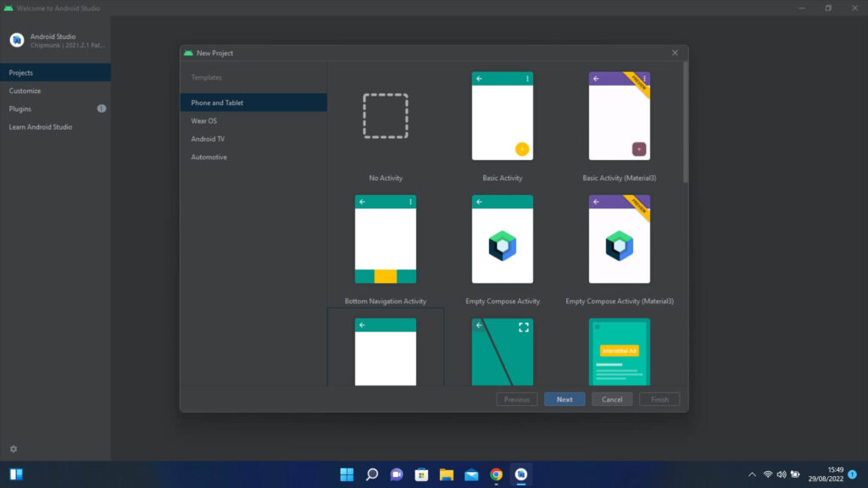Click the Android Studio logo in sidebar
Image resolution: width=868 pixels, height=488 pixels.
[17, 40]
